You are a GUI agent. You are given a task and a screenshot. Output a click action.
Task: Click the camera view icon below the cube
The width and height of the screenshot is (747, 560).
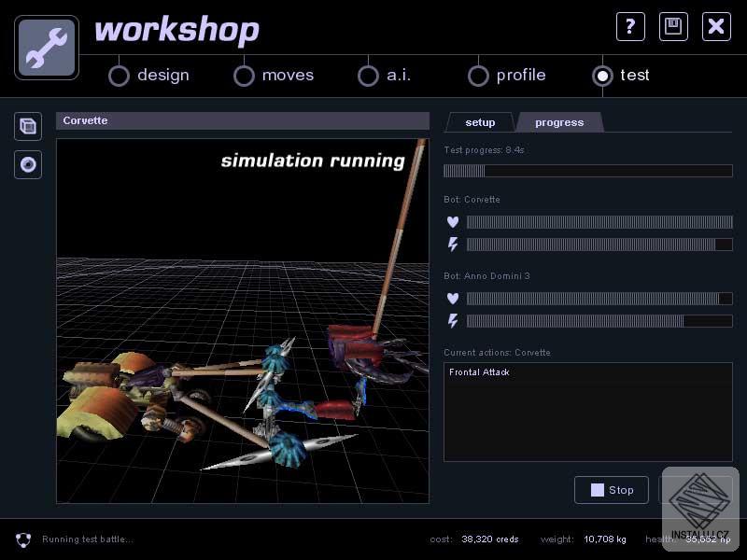(x=28, y=165)
